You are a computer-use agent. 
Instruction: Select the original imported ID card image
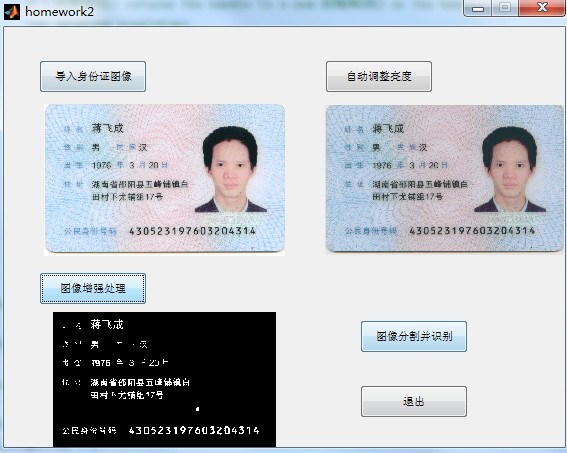(165, 179)
